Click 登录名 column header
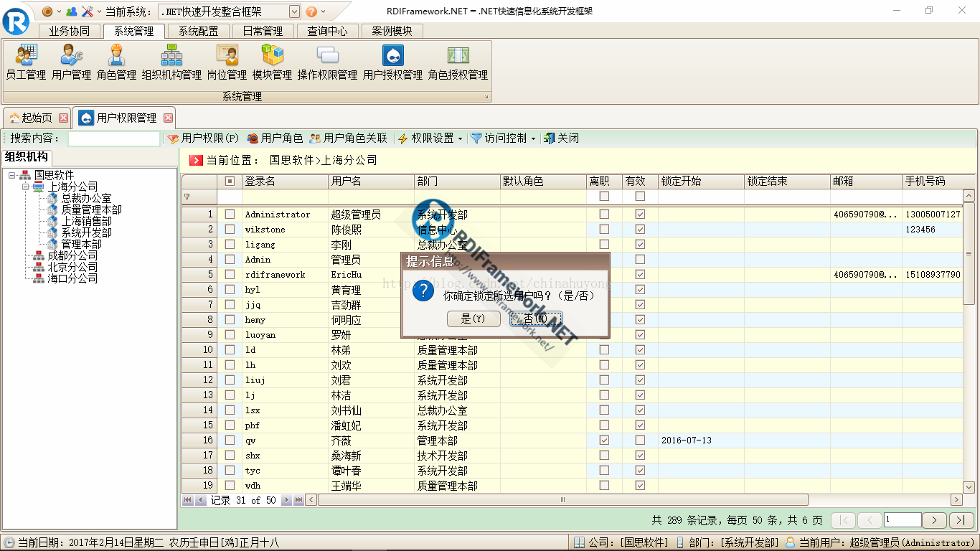 (285, 182)
